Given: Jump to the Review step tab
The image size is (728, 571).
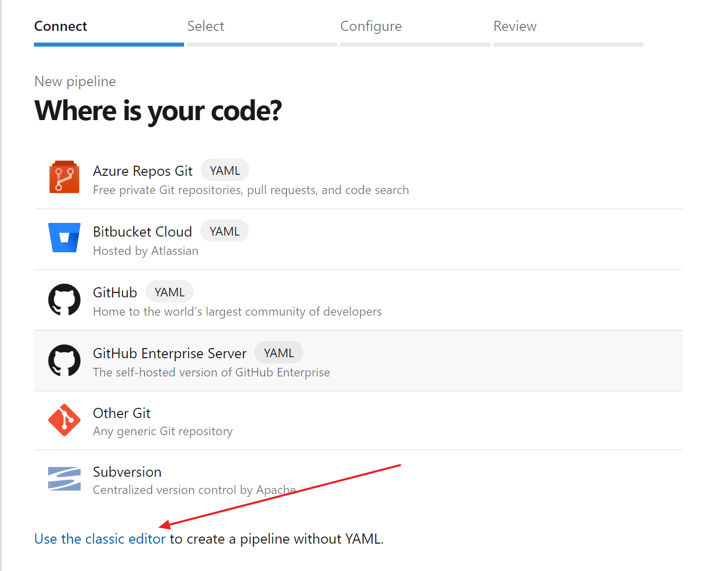Looking at the screenshot, I should click(x=515, y=26).
